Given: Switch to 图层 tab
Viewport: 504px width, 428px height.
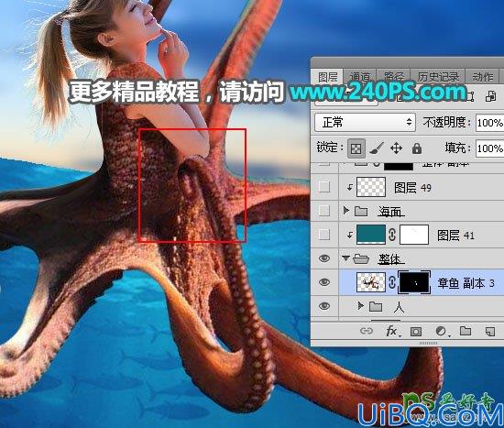Looking at the screenshot, I should point(327,77).
